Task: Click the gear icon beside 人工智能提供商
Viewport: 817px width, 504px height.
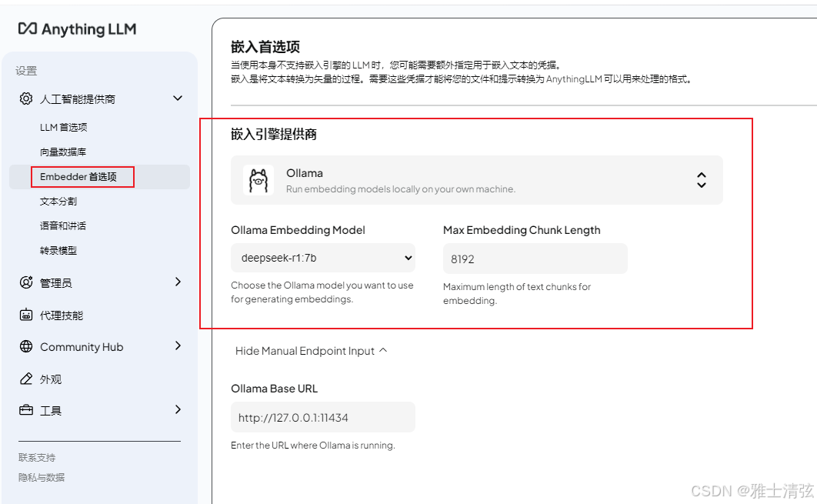Action: tap(26, 98)
